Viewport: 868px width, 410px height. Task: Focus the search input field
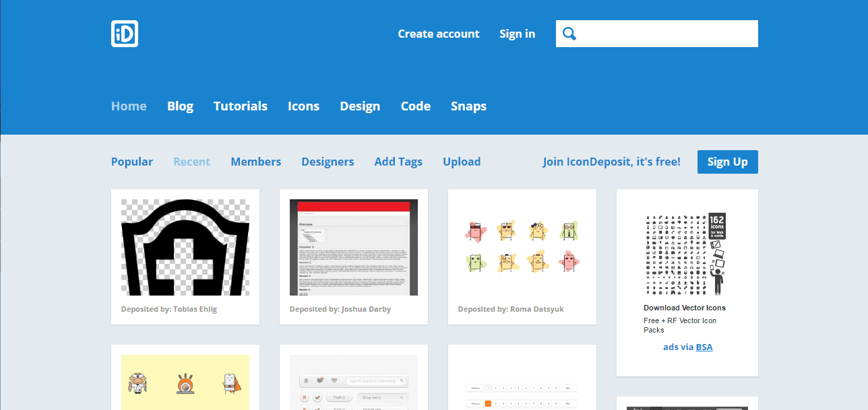pyautogui.click(x=657, y=34)
